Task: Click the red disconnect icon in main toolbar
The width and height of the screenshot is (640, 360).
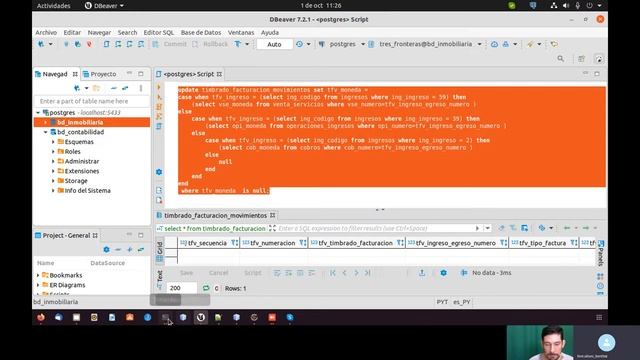Action: point(89,44)
